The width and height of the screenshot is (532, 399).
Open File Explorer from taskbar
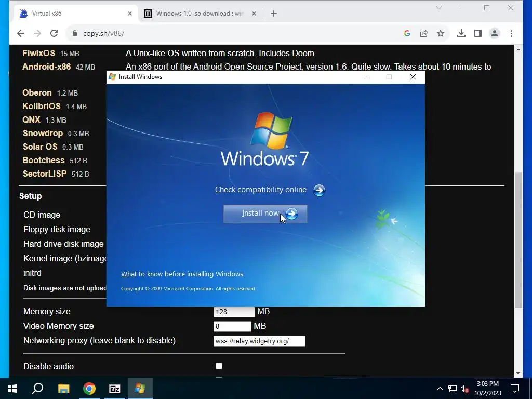tap(63, 389)
